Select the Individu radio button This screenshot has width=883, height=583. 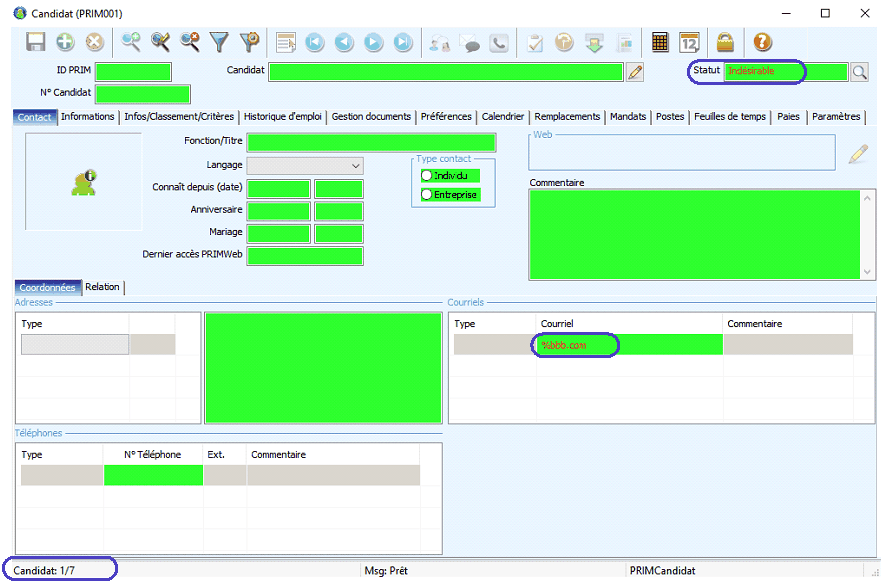(x=427, y=175)
